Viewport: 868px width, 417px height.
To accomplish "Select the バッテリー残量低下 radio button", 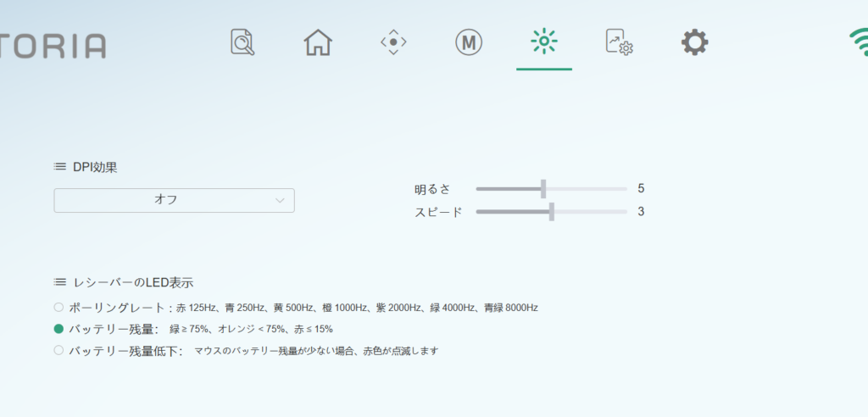I will point(58,350).
